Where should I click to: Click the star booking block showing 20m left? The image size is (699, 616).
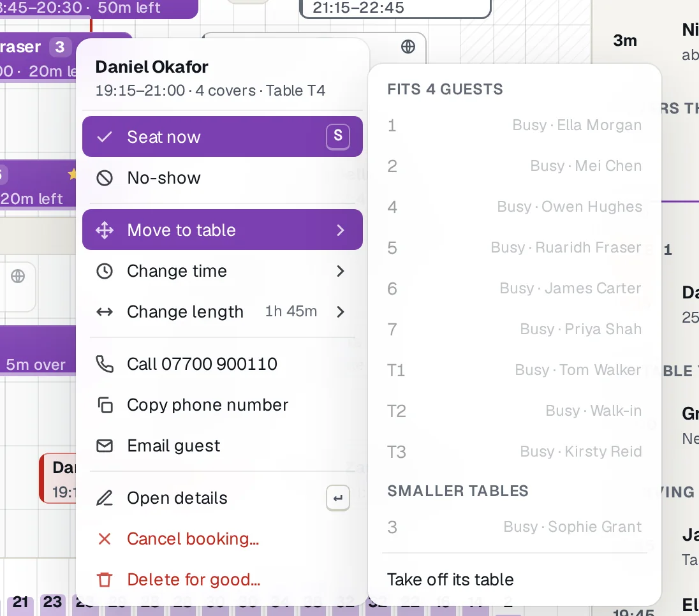[x=38, y=184]
